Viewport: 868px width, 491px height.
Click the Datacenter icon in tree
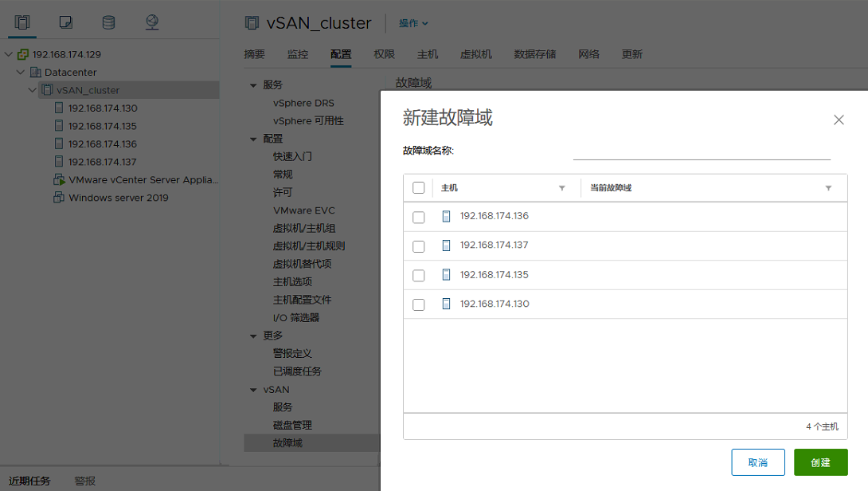pyautogui.click(x=35, y=72)
